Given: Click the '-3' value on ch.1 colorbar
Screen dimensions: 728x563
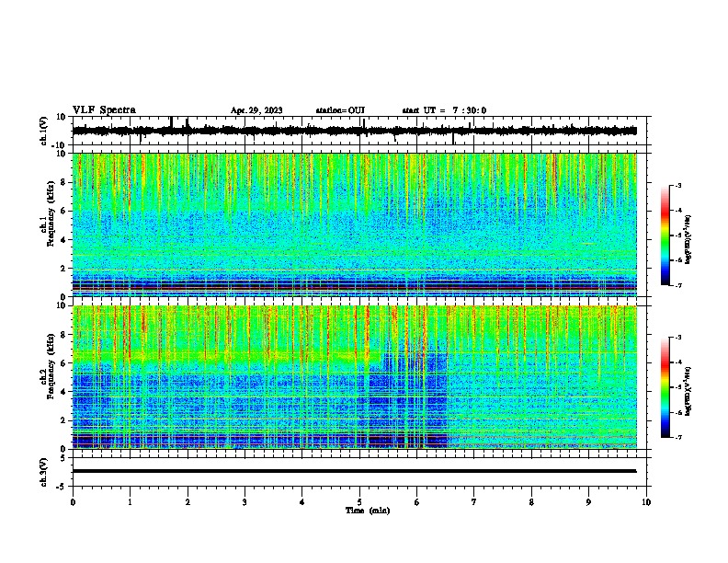Looking at the screenshot, I should tap(678, 185).
